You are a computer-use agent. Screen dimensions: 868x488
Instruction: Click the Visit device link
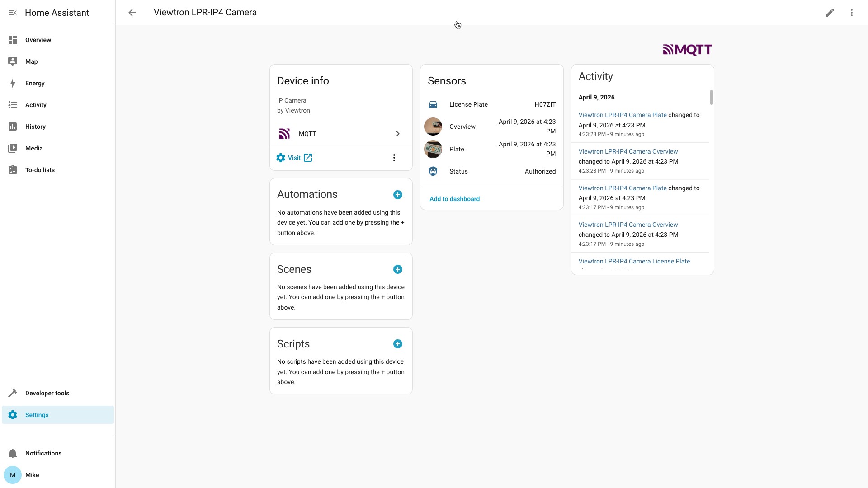[294, 158]
